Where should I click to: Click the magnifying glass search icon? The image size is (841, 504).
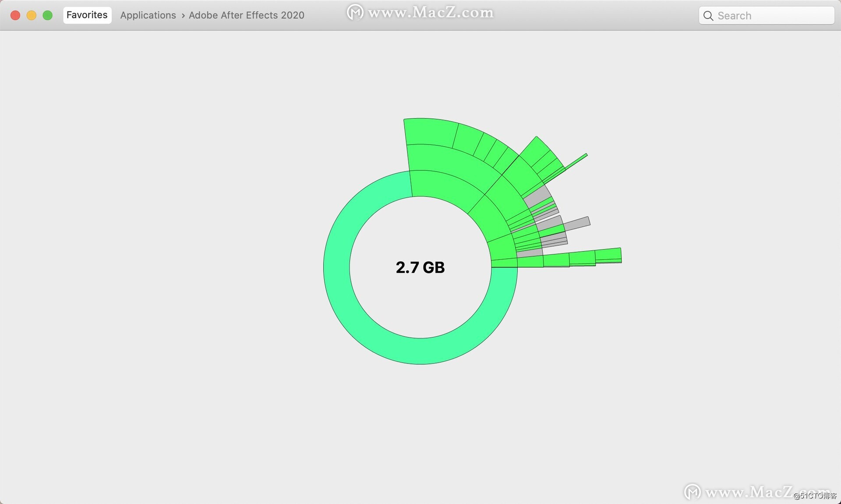pyautogui.click(x=708, y=16)
